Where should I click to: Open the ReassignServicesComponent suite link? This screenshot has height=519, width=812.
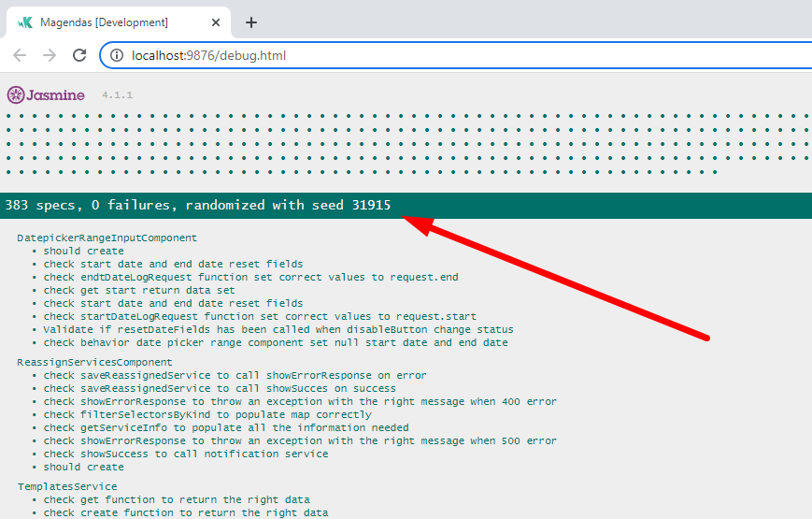point(94,362)
